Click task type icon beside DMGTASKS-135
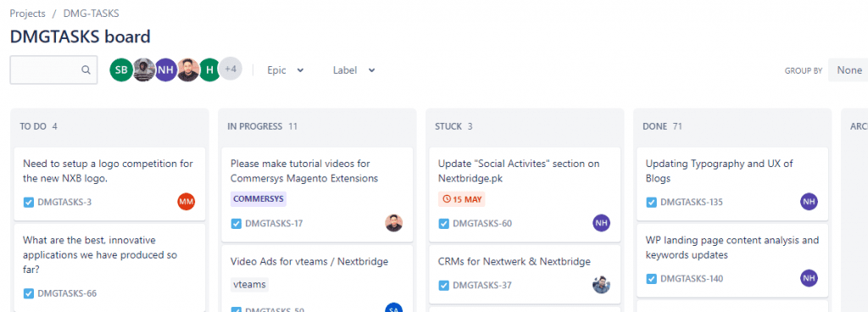This screenshot has height=312, width=868. [x=652, y=202]
